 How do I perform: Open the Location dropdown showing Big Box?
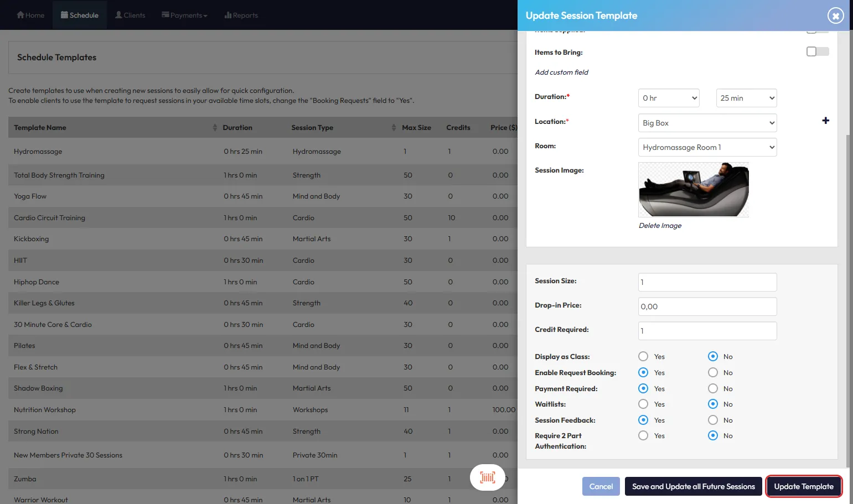(x=707, y=123)
